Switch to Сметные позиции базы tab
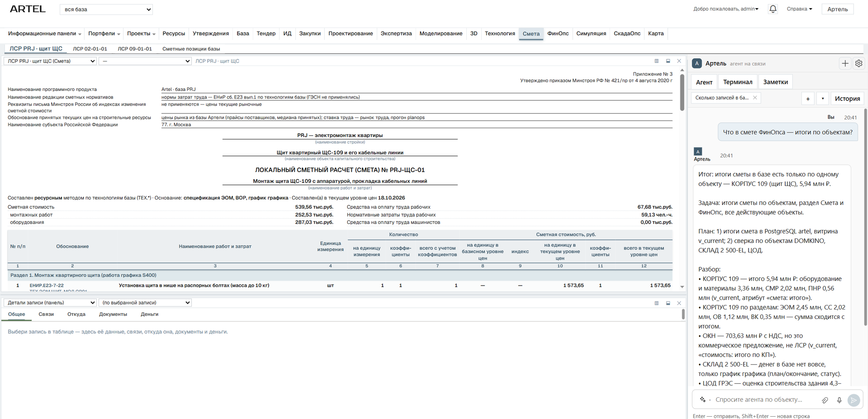 191,49
